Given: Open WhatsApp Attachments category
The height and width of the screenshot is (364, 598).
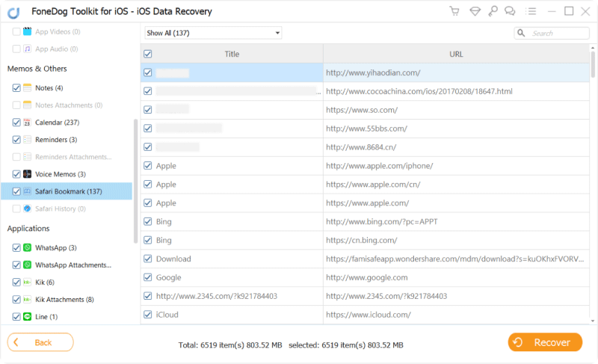Looking at the screenshot, I should pyautogui.click(x=73, y=265).
